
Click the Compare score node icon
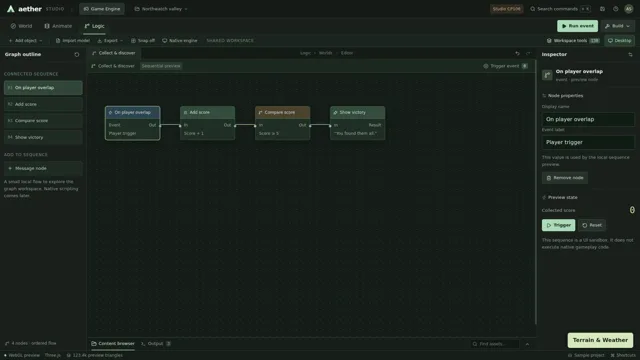click(x=260, y=112)
